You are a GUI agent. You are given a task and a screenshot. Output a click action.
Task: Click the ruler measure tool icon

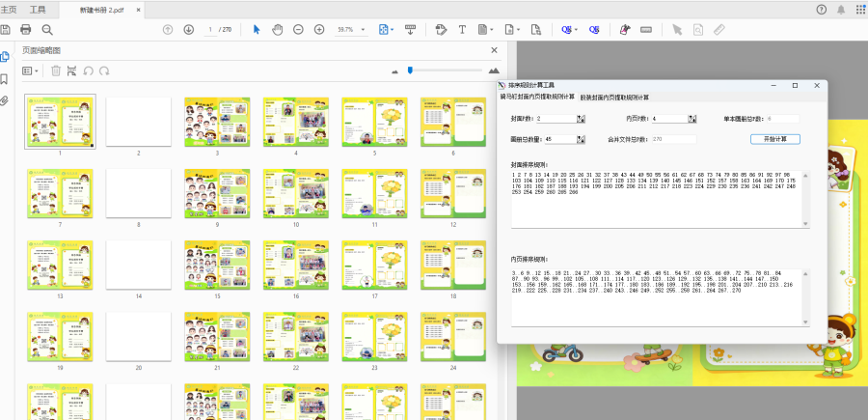pyautogui.click(x=719, y=29)
